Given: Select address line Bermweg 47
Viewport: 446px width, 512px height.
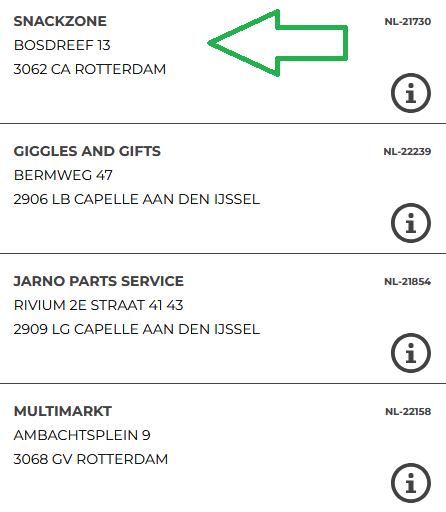Looking at the screenshot, I should 63,175.
